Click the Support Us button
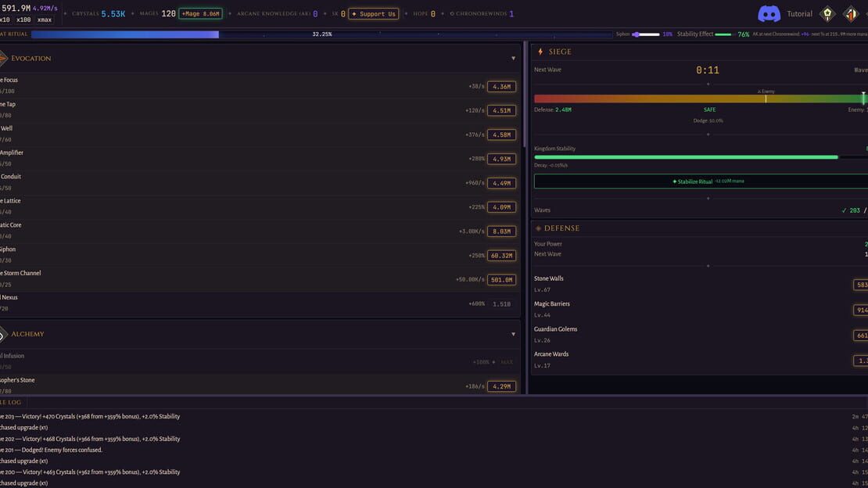 pyautogui.click(x=374, y=14)
